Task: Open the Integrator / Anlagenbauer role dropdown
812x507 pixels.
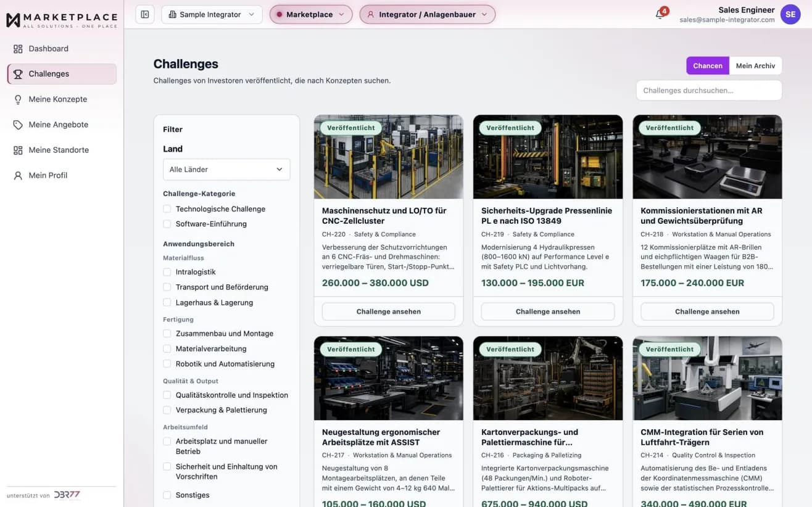Action: pyautogui.click(x=428, y=14)
